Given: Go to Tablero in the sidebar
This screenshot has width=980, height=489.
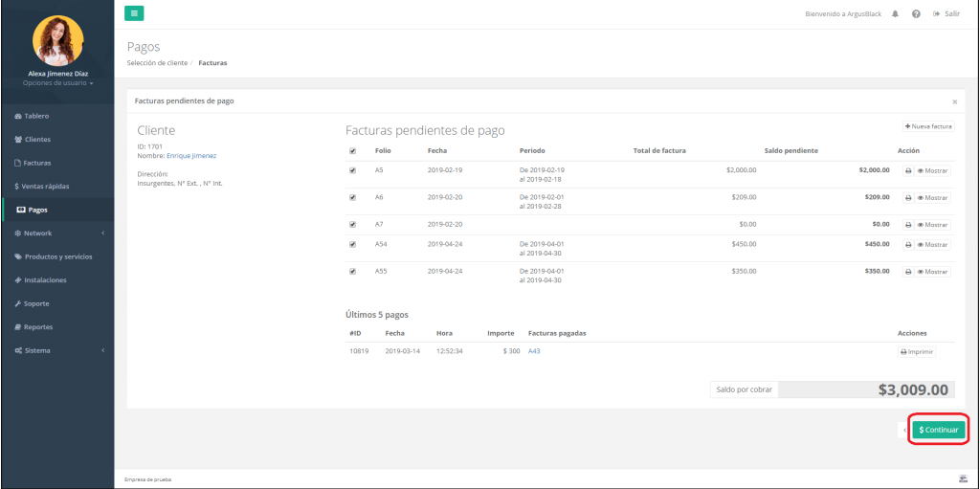Looking at the screenshot, I should click(x=32, y=116).
